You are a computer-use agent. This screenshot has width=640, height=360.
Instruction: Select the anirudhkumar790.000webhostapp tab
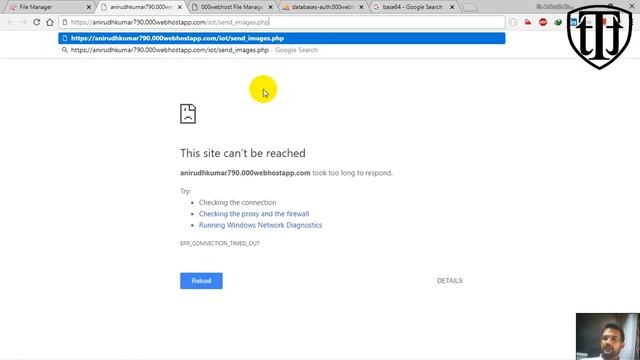(141, 7)
